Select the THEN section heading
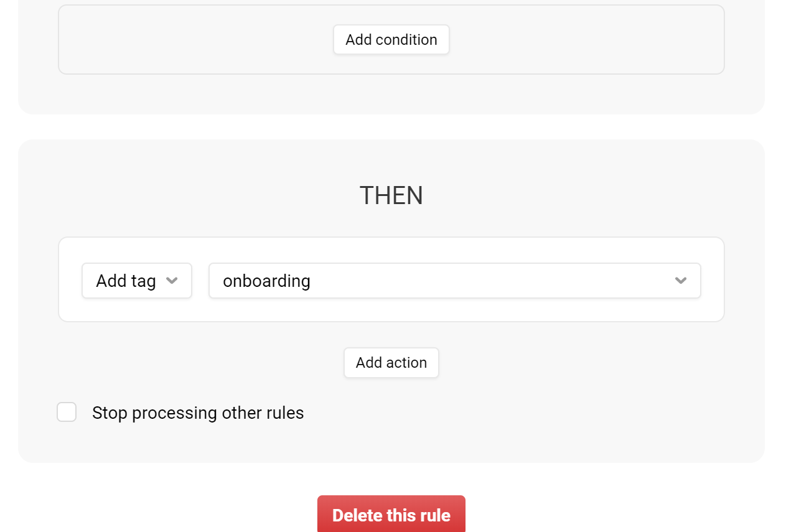Viewport: 804px width, 532px height. click(391, 195)
